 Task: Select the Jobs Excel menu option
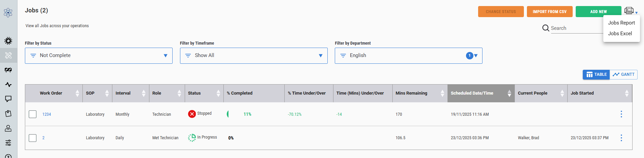[620, 34]
